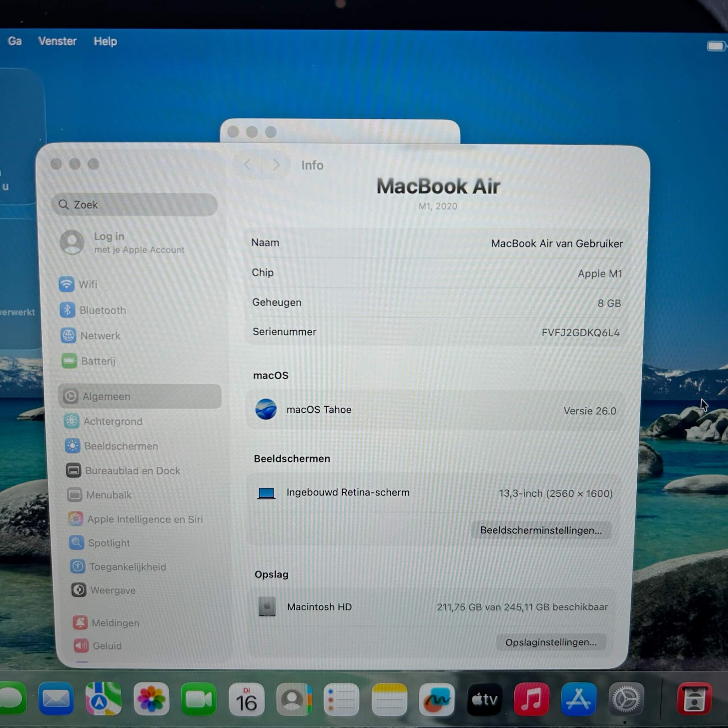Open App Store from the Dock
This screenshot has width=728, height=728.
579,699
